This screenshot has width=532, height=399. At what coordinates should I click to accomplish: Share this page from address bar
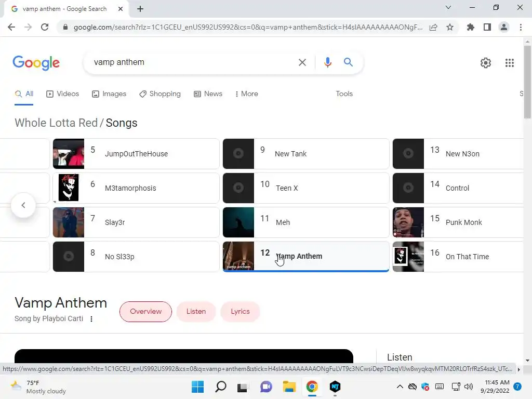click(x=433, y=27)
